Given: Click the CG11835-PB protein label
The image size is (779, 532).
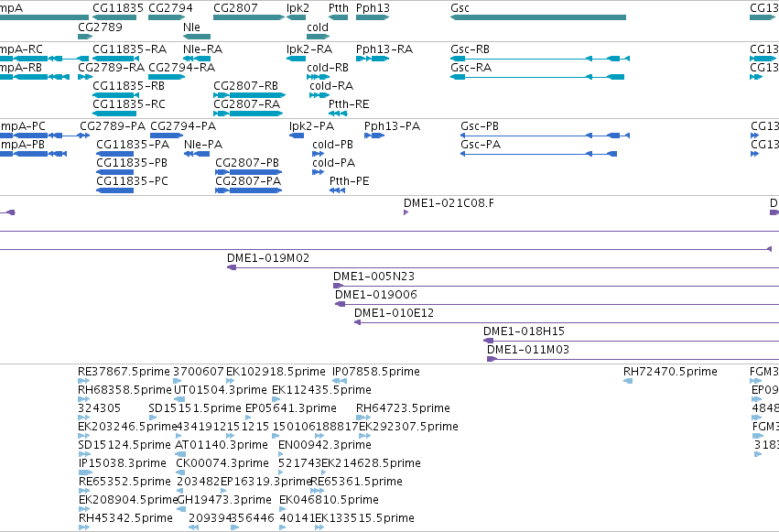Looking at the screenshot, I should tap(132, 163).
